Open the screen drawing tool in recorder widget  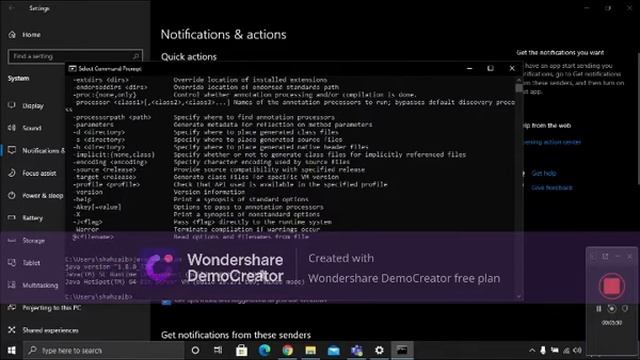611,309
